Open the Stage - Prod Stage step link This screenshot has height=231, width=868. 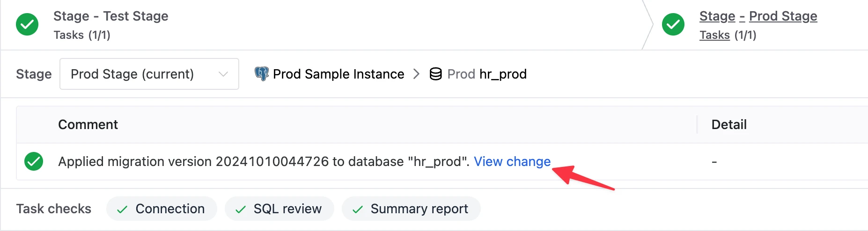[x=758, y=16]
